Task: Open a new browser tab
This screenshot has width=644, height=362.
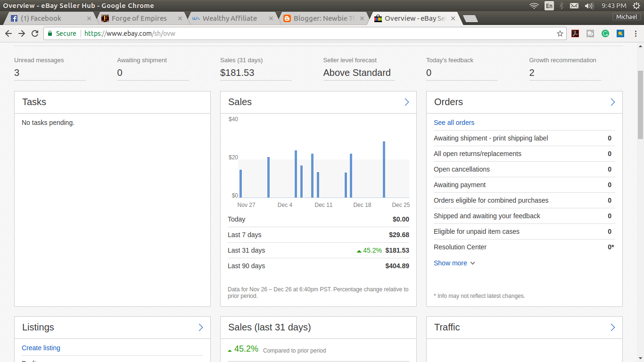Action: 471,18
